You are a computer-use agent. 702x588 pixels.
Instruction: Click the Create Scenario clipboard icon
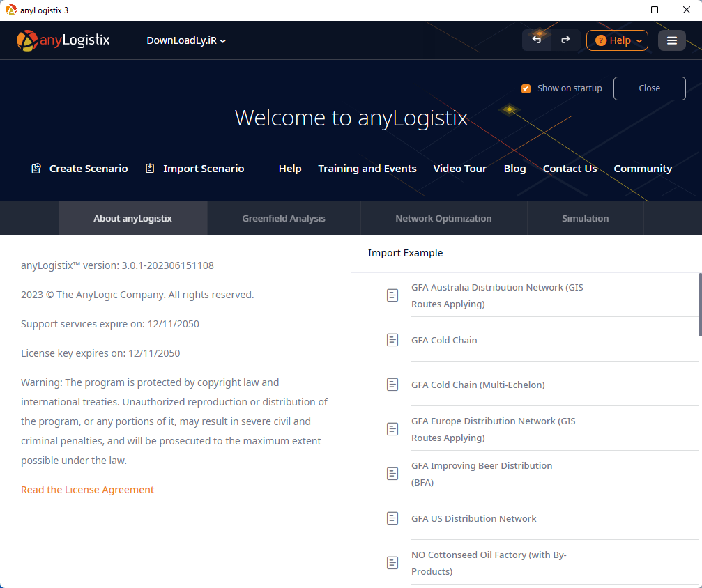click(x=36, y=169)
